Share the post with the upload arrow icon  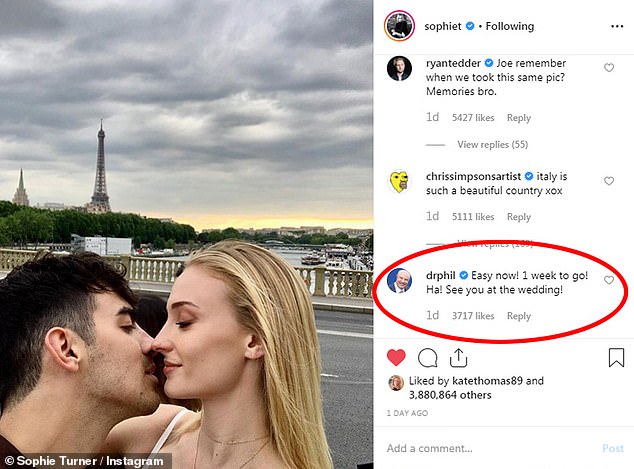(x=459, y=358)
